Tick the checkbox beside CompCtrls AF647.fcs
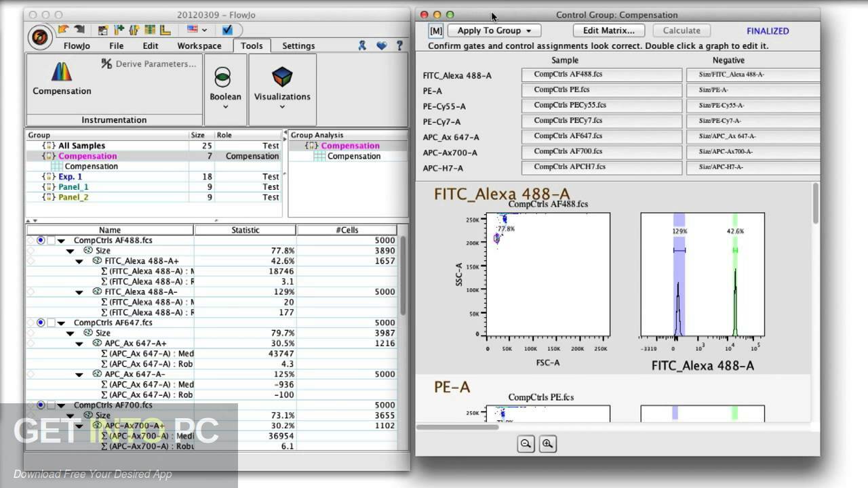868x488 pixels. [x=52, y=323]
